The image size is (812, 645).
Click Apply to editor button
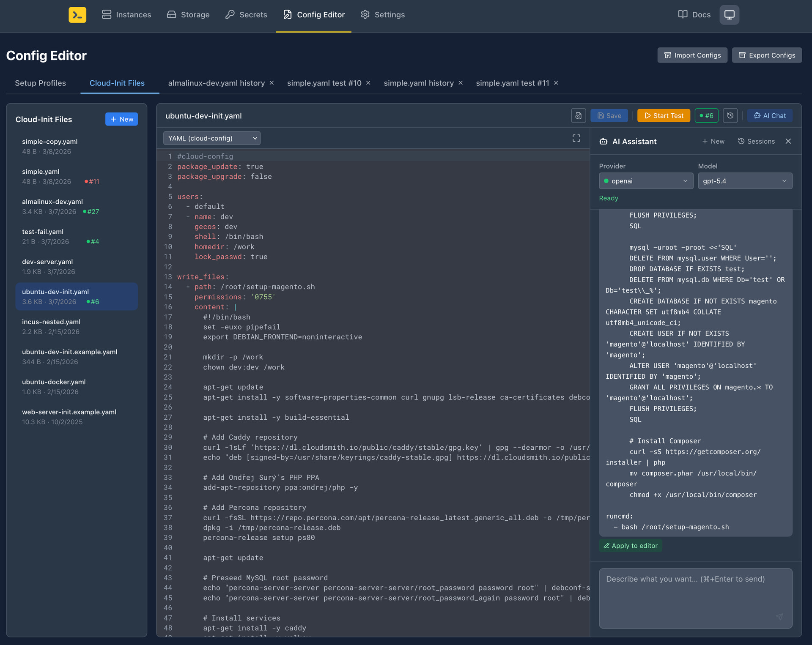(630, 546)
